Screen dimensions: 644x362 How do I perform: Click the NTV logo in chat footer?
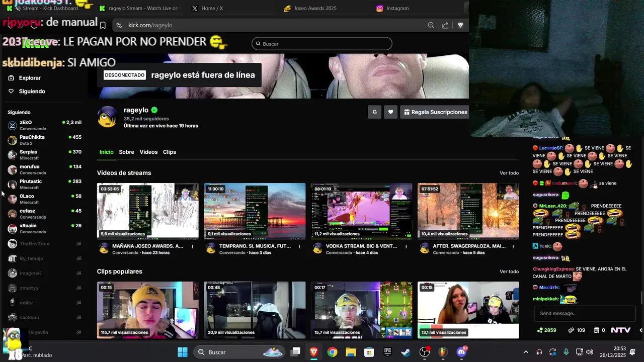(x=621, y=330)
